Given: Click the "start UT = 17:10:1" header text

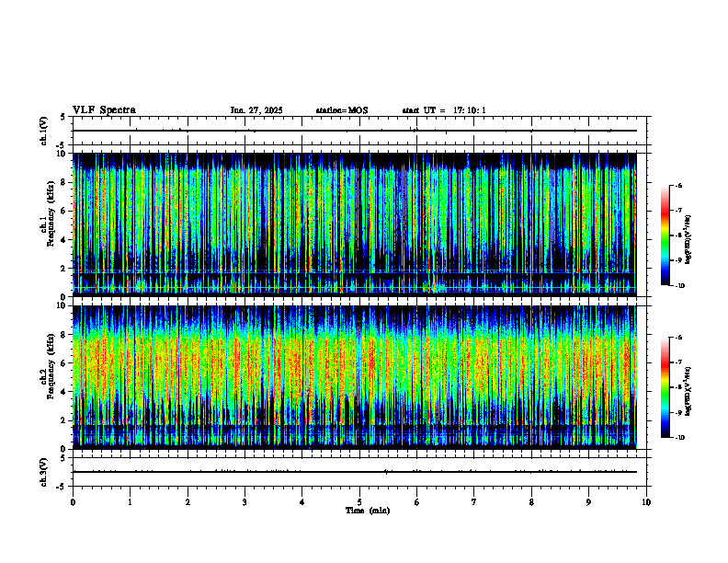Looking at the screenshot, I should point(444,110).
